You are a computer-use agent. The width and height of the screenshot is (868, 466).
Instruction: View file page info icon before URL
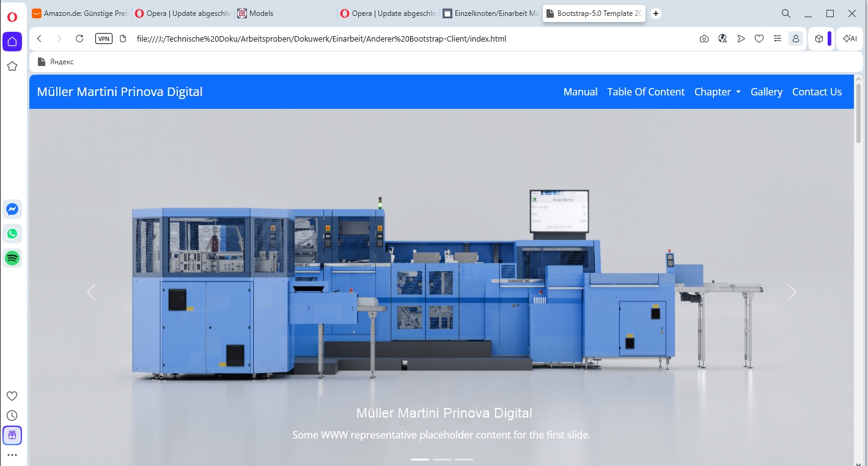[x=123, y=39]
